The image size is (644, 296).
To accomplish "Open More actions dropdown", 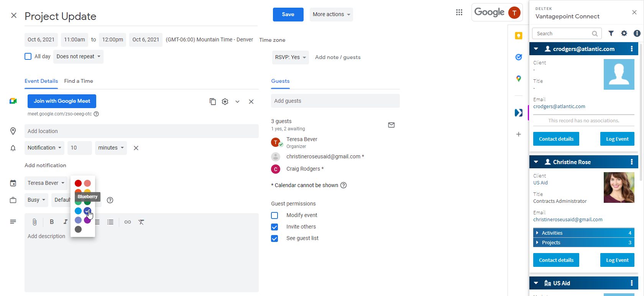I will click(x=331, y=15).
